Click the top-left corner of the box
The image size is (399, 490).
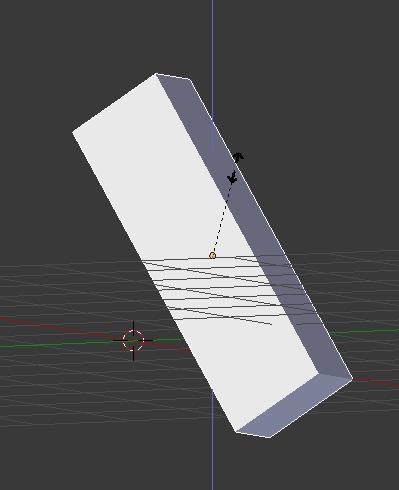(73, 132)
